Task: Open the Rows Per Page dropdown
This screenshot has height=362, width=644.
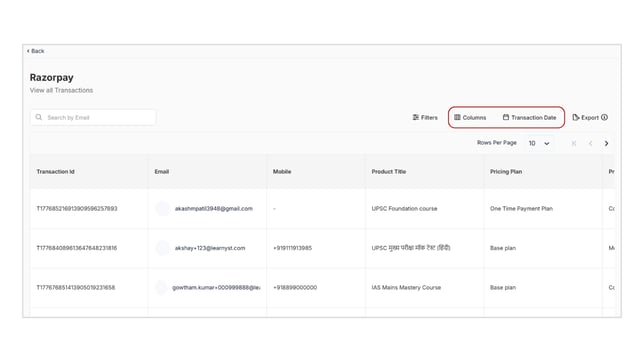Action: pos(539,143)
